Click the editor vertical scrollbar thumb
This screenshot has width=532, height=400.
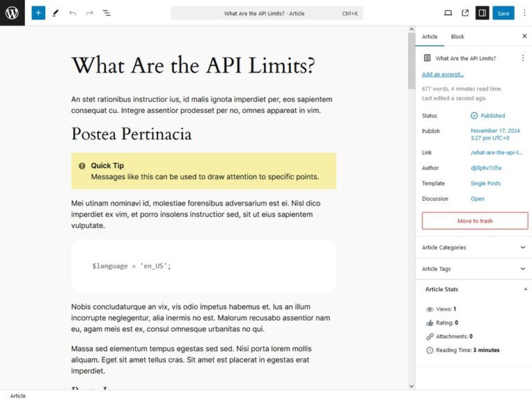point(411,61)
